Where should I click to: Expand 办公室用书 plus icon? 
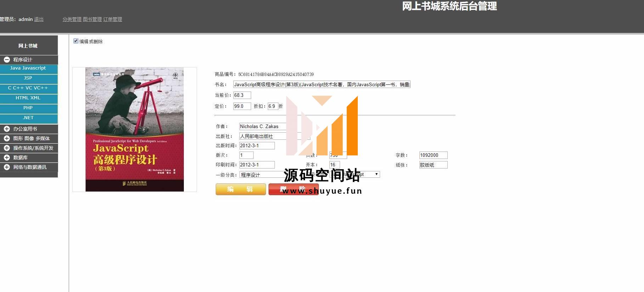(7, 129)
